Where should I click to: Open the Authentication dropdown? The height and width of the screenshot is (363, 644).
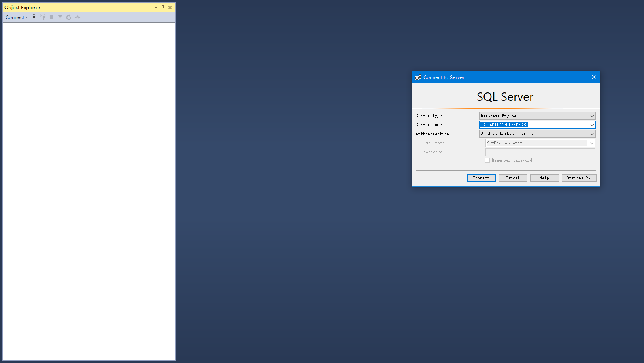point(537,134)
